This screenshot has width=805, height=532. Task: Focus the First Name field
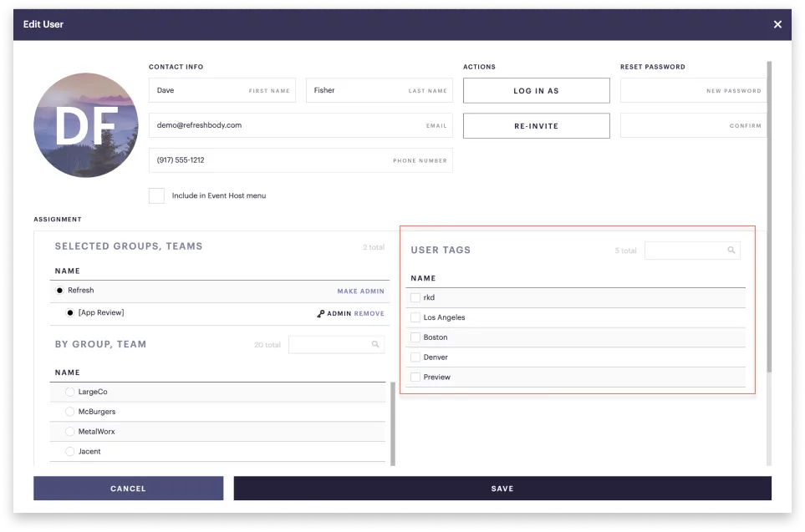tap(222, 90)
